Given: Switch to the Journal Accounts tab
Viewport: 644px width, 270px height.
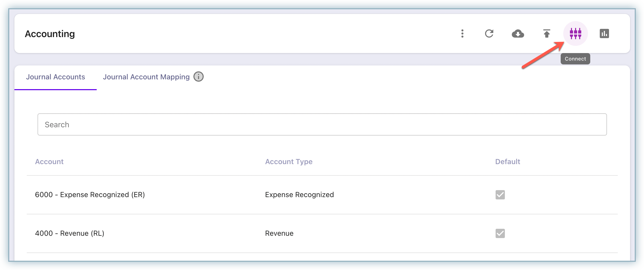Looking at the screenshot, I should [56, 77].
